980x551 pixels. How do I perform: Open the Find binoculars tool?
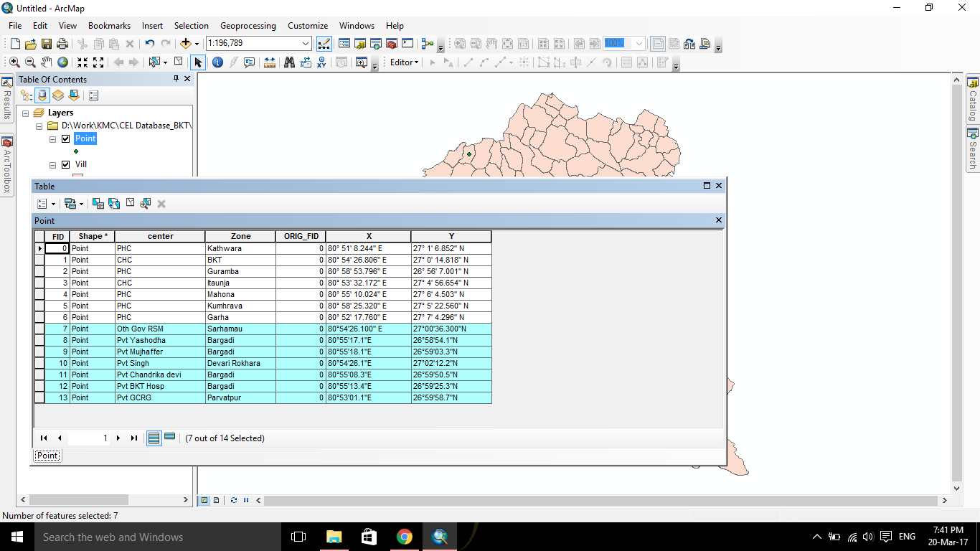tap(289, 62)
